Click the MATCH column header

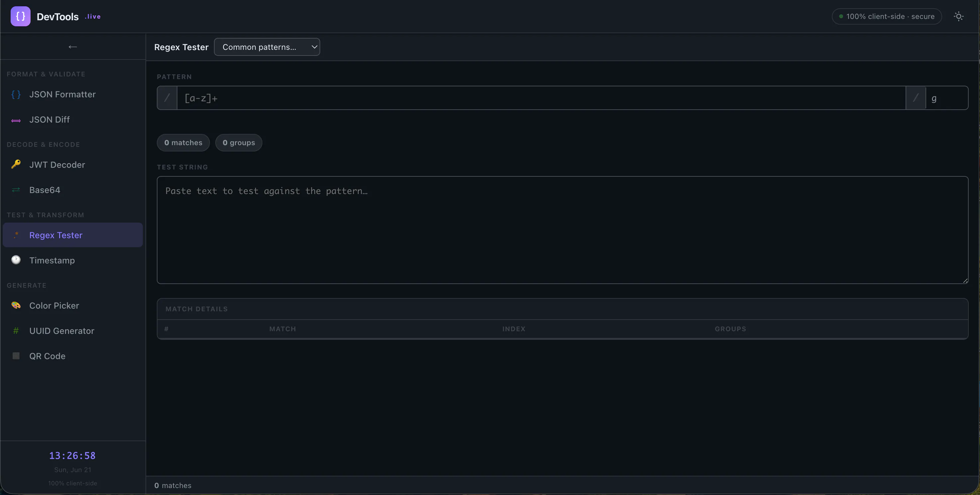pyautogui.click(x=283, y=329)
